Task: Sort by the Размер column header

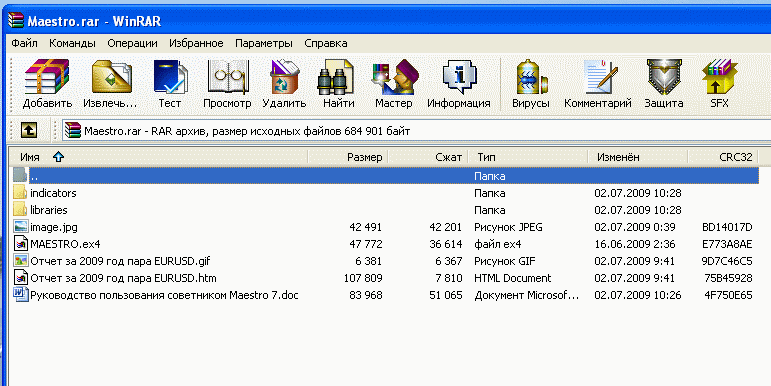Action: 349,157
